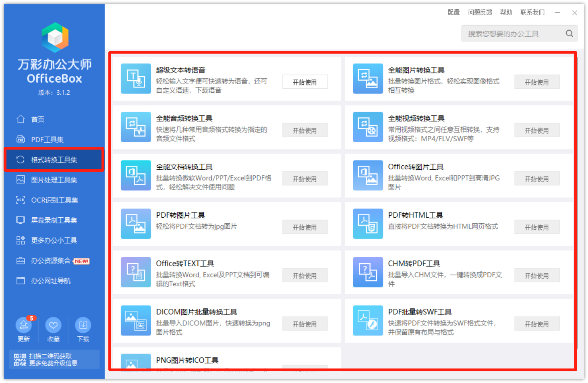Viewport: 588px width, 383px height.
Task: Click the 版本: 3.1.2 version text
Action: click(x=54, y=92)
